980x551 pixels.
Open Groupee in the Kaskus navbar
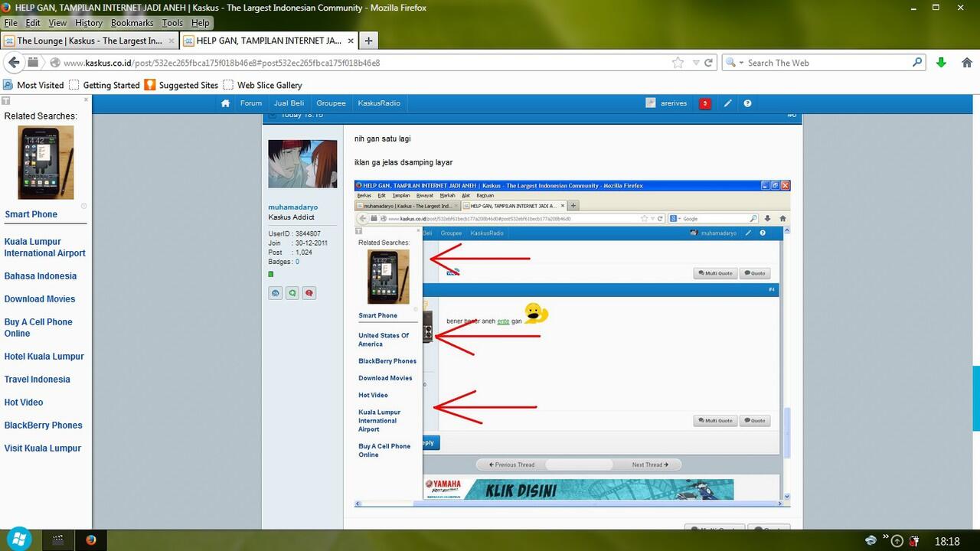pos(332,103)
